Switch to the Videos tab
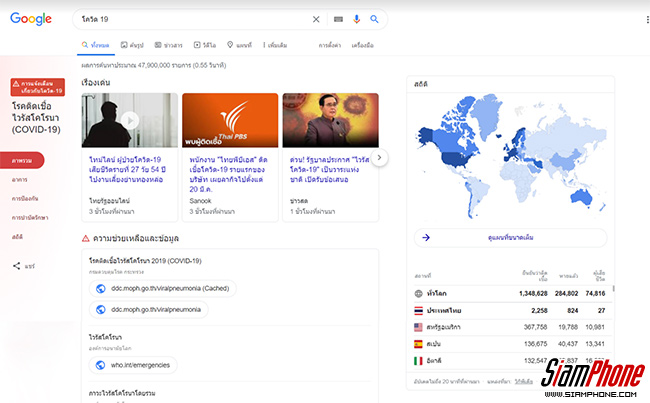The image size is (650, 403). [205, 45]
